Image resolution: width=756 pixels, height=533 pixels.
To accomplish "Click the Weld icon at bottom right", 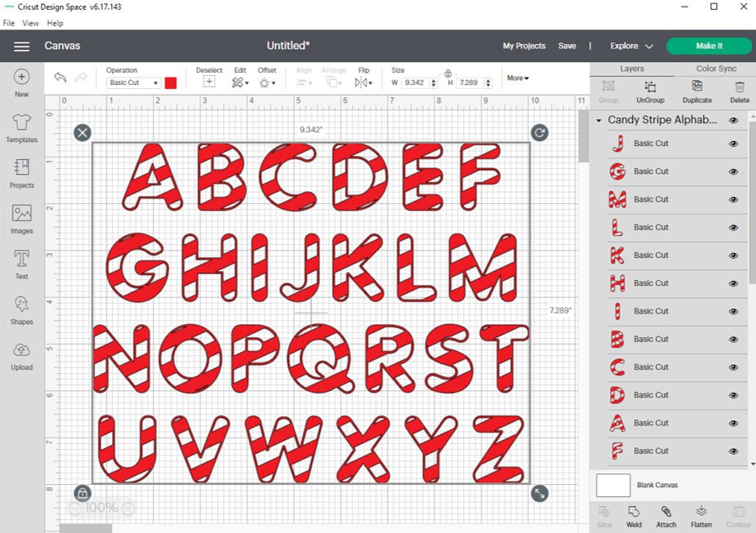I will 634,515.
